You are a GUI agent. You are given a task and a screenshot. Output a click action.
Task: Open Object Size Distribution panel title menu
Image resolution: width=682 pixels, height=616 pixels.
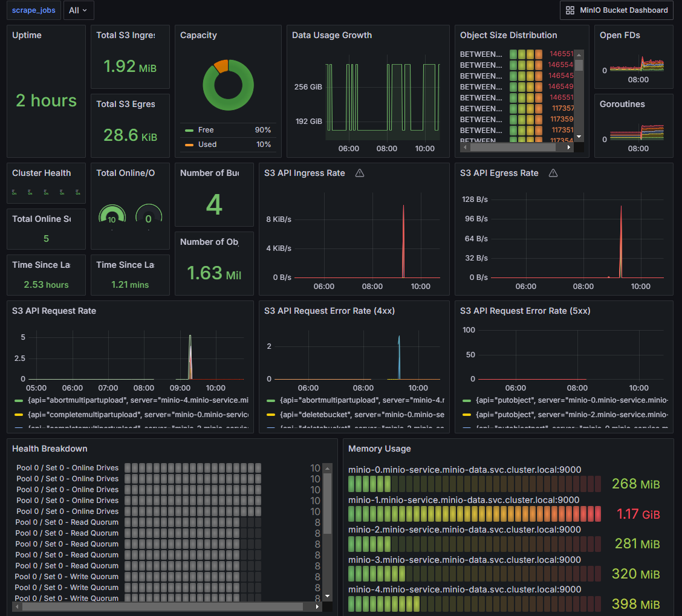(x=508, y=35)
